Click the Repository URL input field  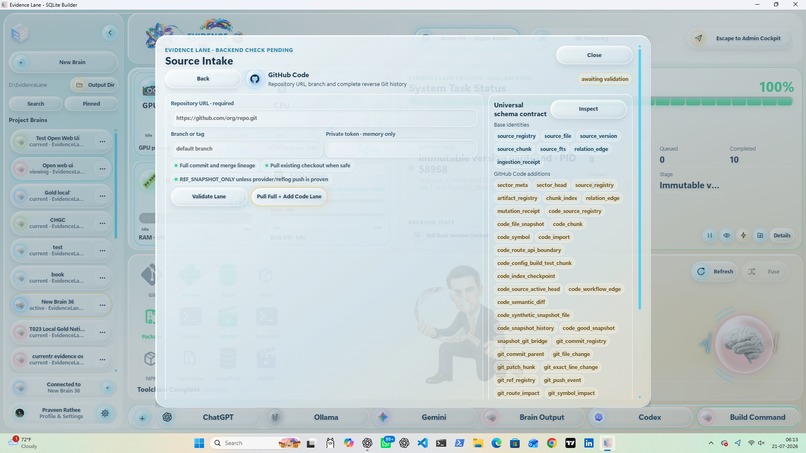tap(323, 118)
